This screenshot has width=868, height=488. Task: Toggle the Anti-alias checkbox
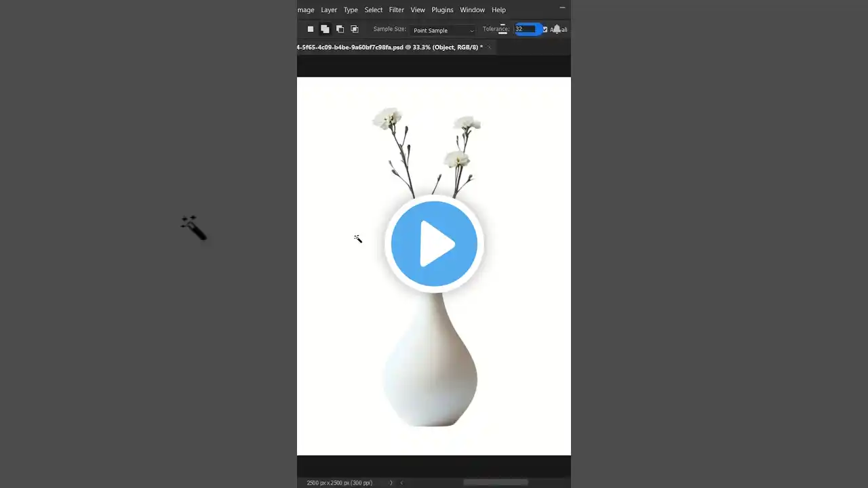click(x=545, y=30)
